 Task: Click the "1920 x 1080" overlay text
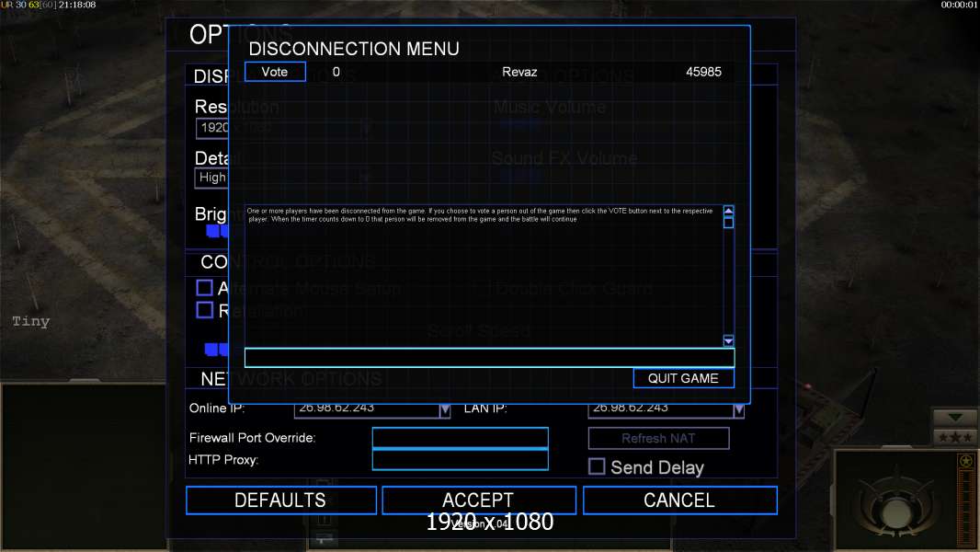click(489, 522)
